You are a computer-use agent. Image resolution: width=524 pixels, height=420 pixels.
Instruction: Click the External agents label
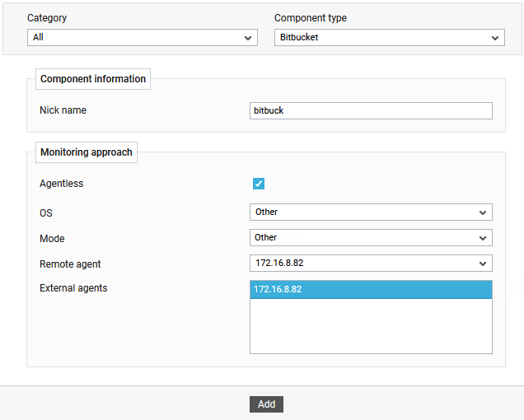73,288
